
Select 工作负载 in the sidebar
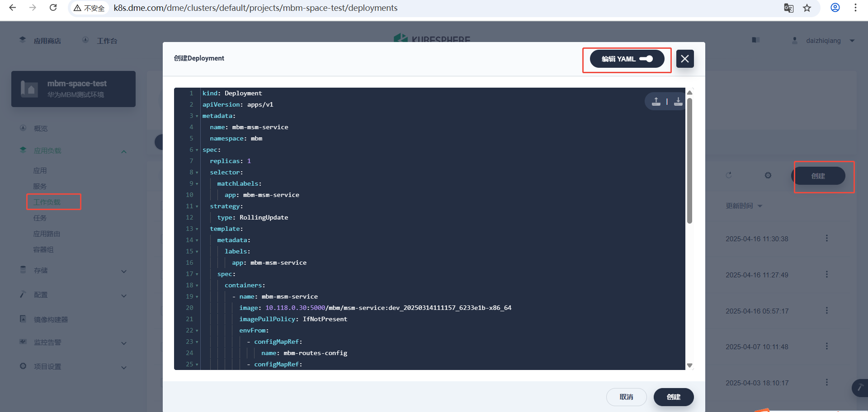point(47,202)
